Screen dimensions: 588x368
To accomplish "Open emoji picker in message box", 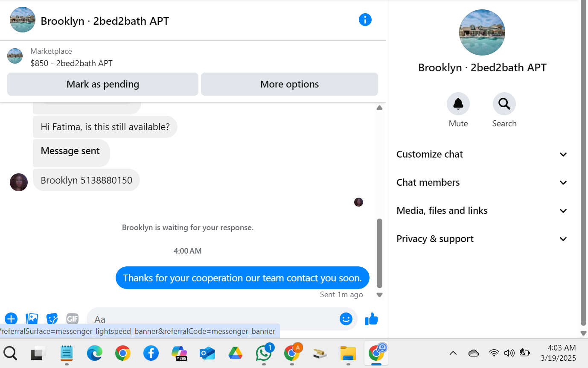I will click(346, 319).
